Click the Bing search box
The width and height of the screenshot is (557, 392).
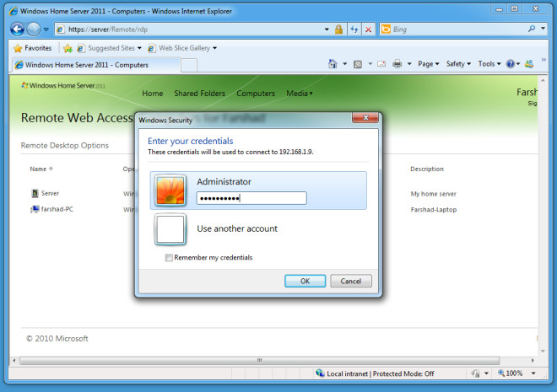[453, 30]
